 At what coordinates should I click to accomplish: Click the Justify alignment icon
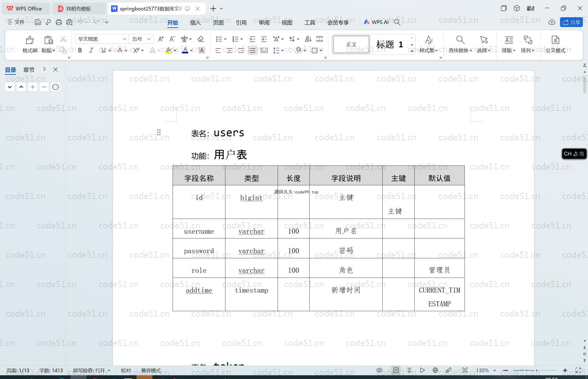point(252,50)
